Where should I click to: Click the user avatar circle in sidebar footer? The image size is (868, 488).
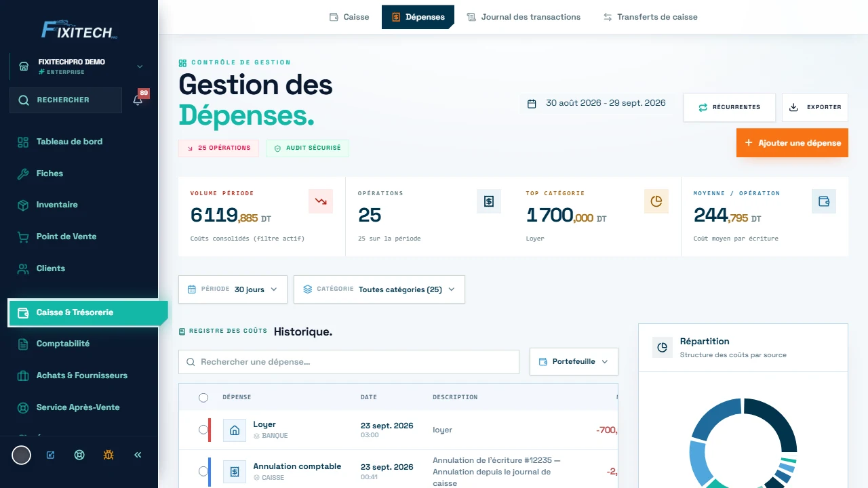[x=22, y=455]
